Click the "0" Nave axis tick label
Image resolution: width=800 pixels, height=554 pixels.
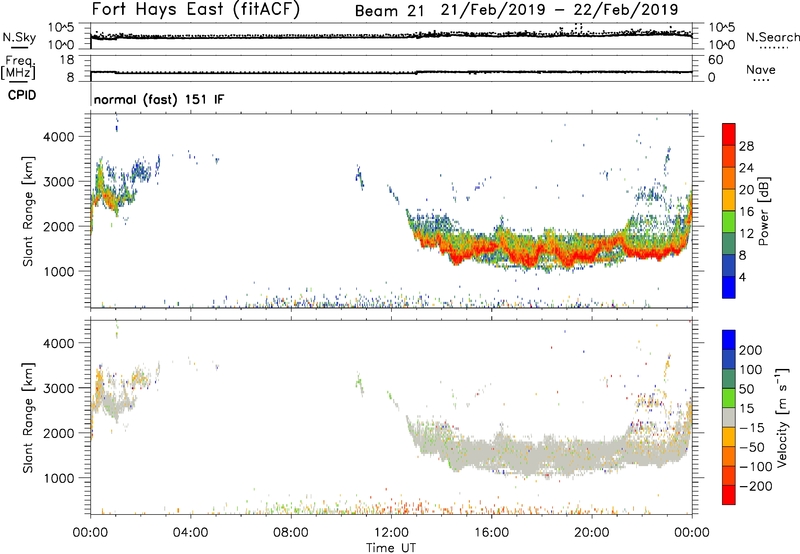712,78
